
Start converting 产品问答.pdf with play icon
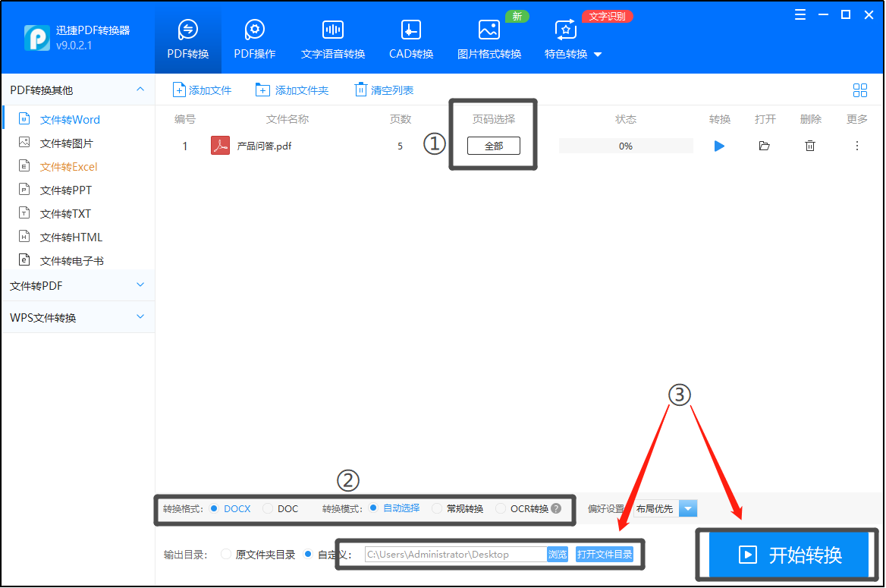coord(719,146)
